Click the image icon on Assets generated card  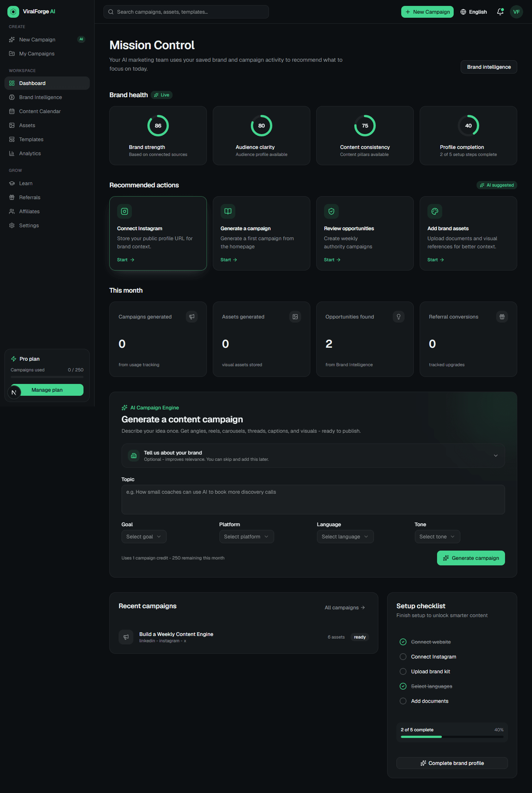click(295, 317)
